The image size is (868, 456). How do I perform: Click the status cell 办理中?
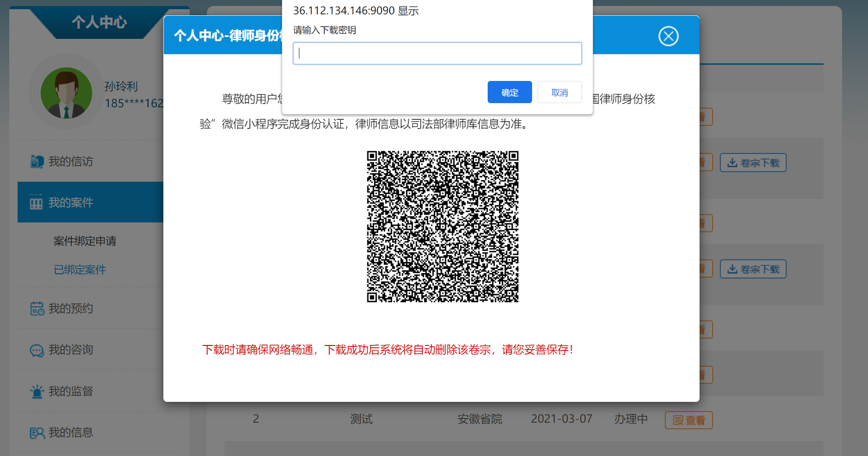(631, 419)
